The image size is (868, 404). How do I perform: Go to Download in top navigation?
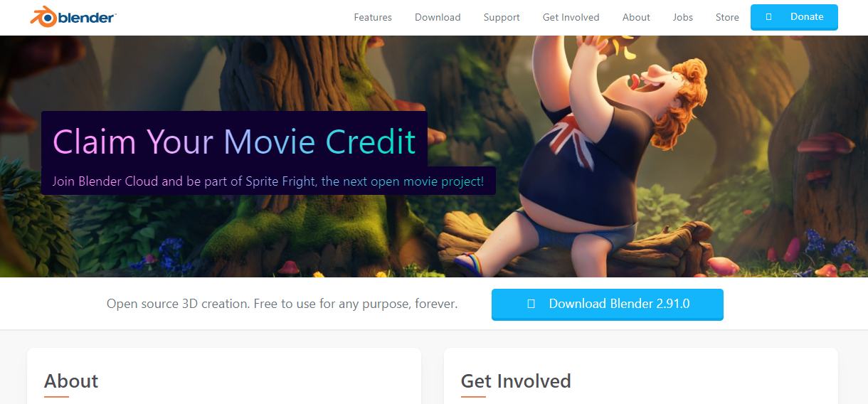coord(438,17)
